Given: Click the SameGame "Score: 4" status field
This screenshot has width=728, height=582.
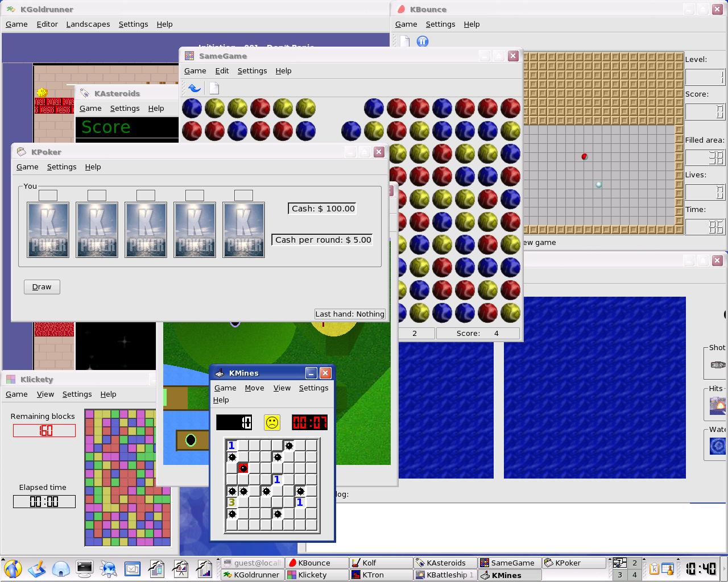Looking at the screenshot, I should point(478,334).
